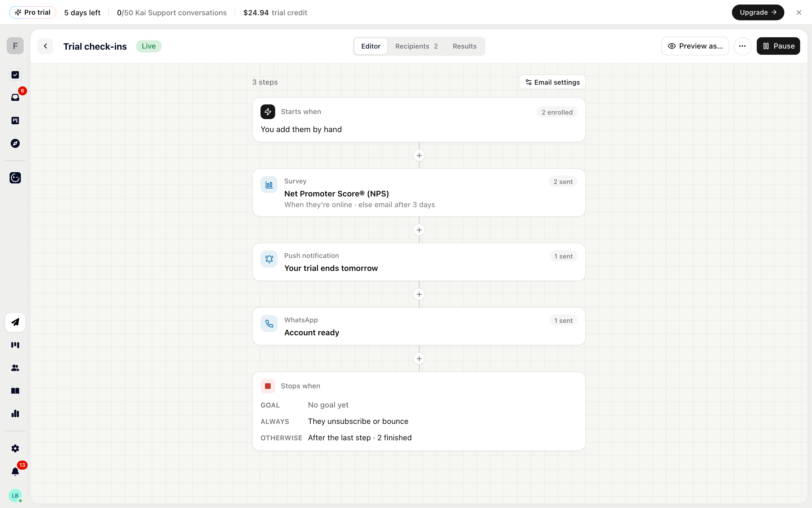Click the No goal yet text
812x508 pixels.
[328, 405]
